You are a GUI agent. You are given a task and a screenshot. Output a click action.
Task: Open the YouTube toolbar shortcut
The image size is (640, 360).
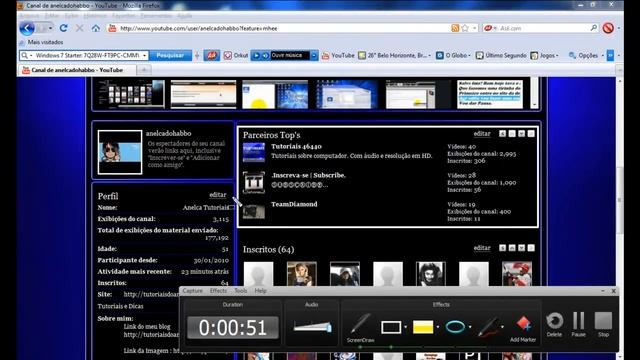338,55
